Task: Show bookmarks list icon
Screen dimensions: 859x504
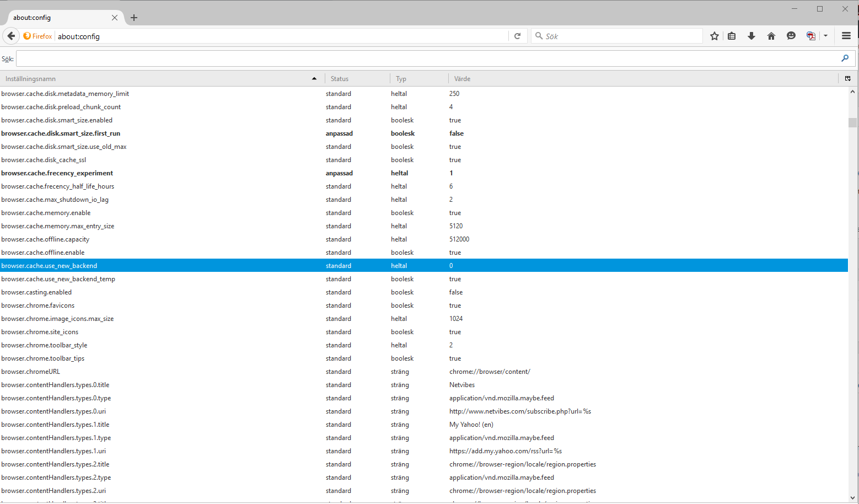Action: coord(732,36)
